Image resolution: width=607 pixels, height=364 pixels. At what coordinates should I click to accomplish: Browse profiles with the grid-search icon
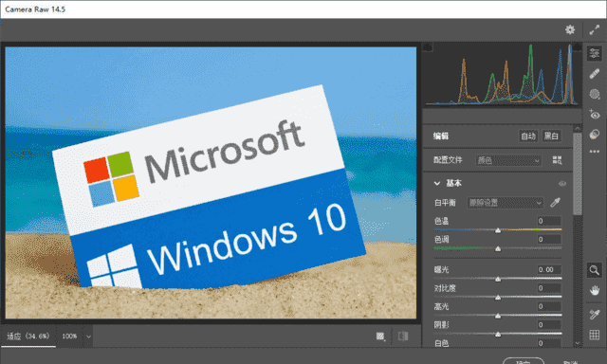pos(557,160)
